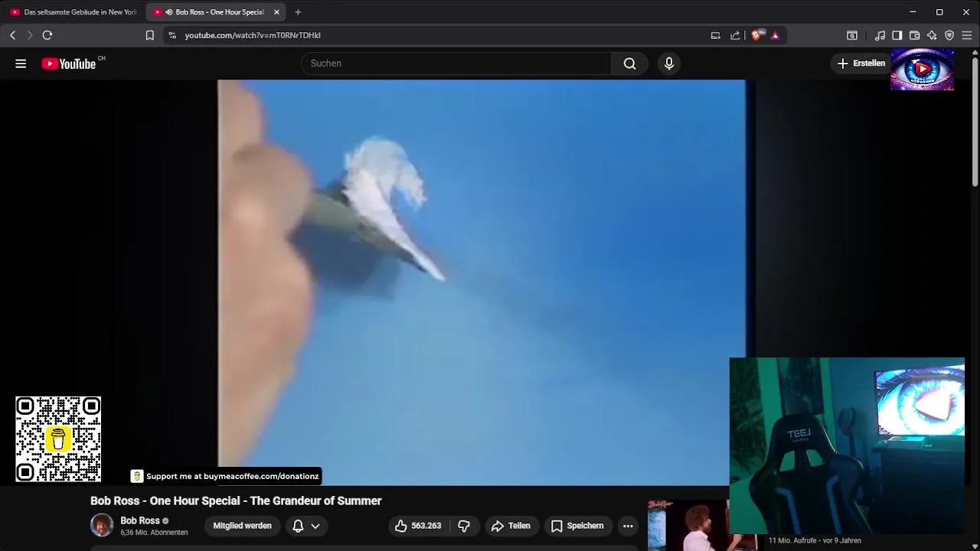Expand the notification bell dropdown
This screenshot has width=980, height=551.
coord(305,526)
